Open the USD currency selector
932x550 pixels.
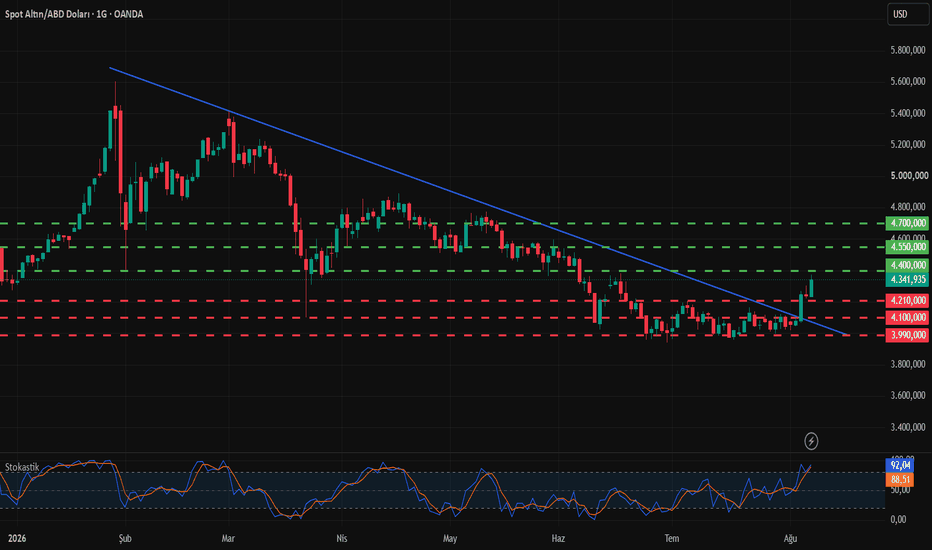tap(908, 14)
